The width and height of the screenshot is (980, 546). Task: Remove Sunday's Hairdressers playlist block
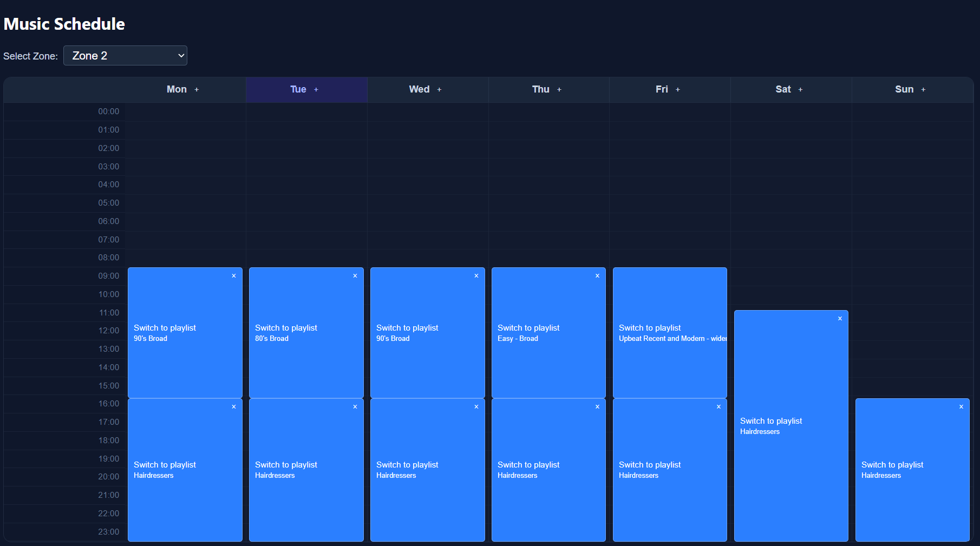961,407
